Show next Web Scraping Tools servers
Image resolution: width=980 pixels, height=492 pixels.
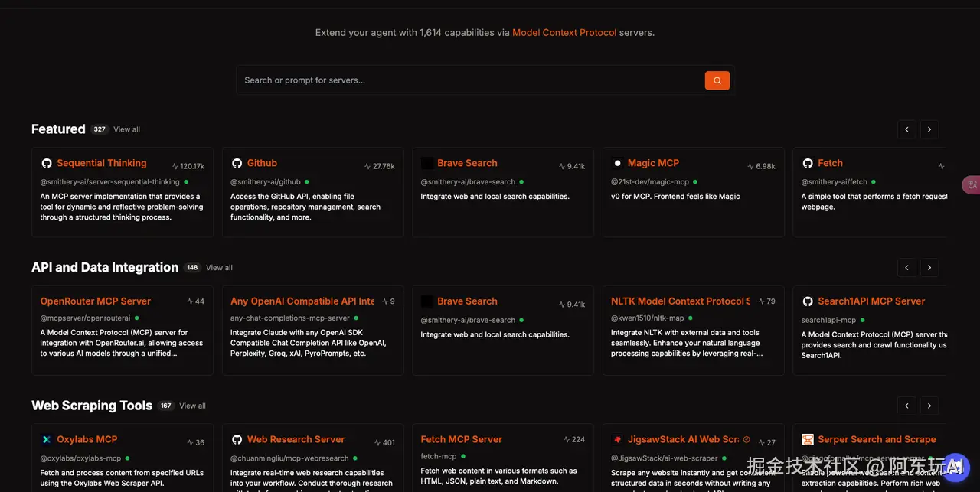(929, 406)
